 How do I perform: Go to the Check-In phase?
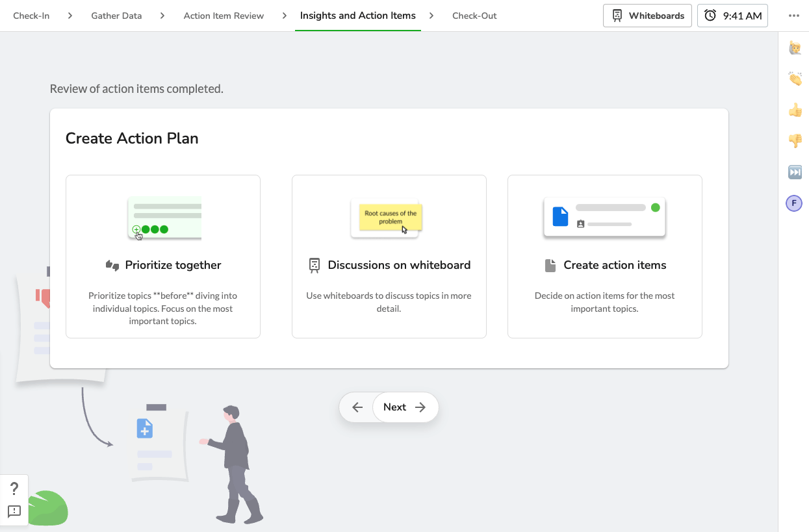[31, 16]
